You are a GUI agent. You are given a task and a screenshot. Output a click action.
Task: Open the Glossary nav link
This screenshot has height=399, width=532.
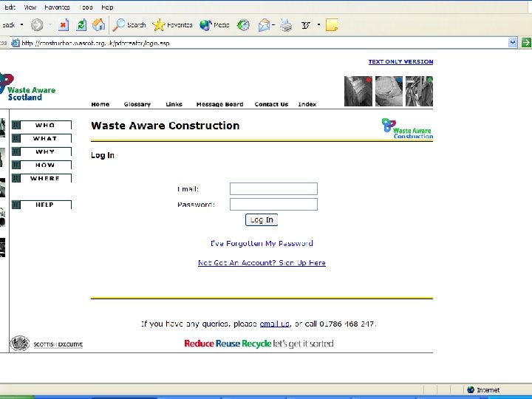[137, 104]
